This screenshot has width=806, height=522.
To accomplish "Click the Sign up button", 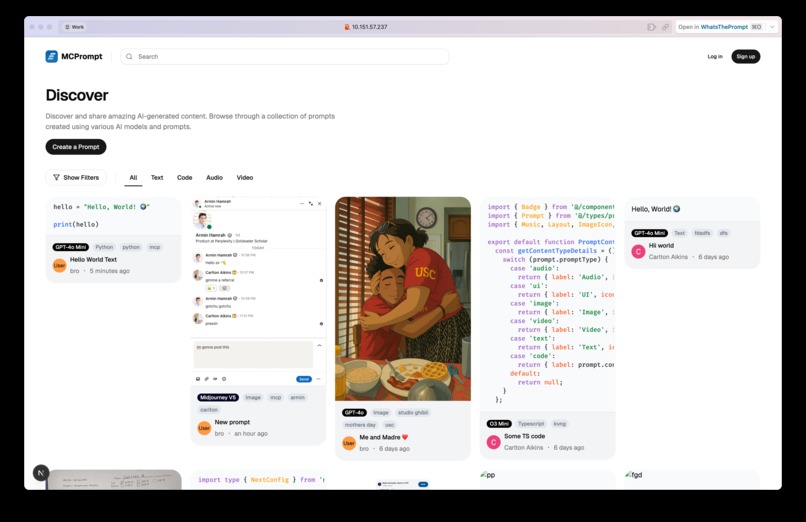I will pos(745,57).
